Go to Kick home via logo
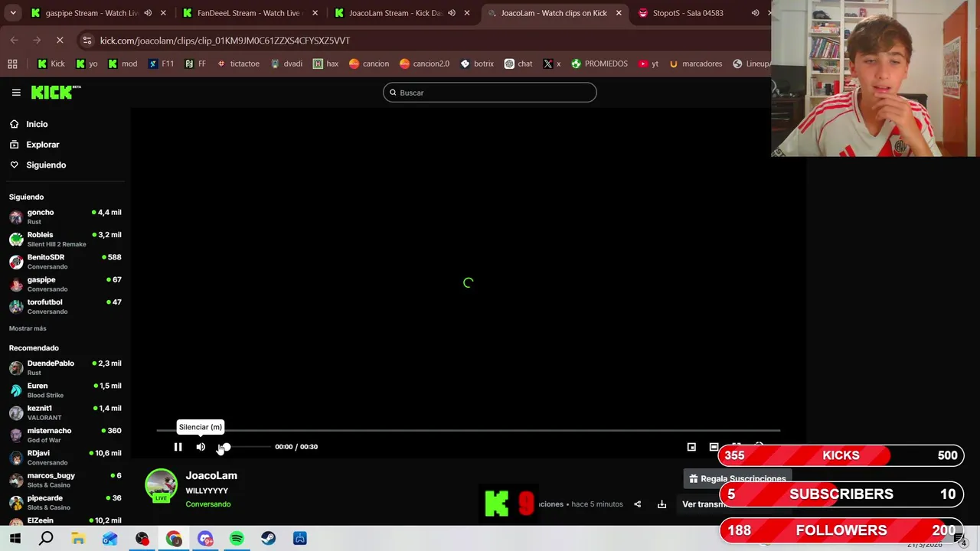 [56, 93]
